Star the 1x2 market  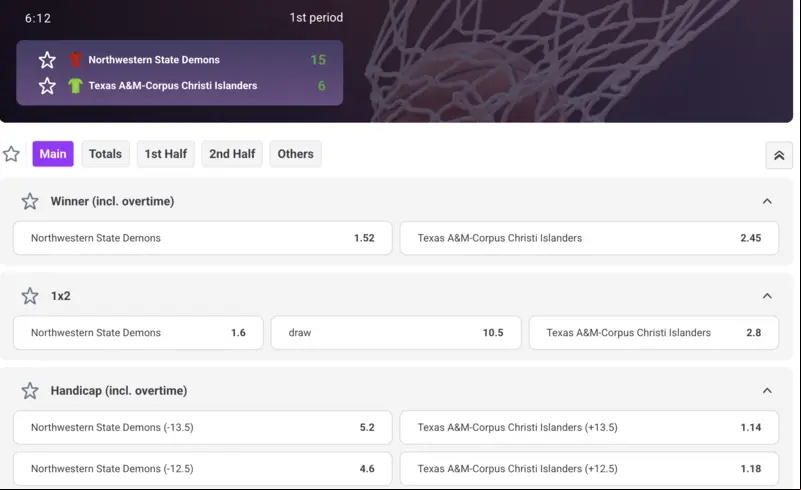[x=30, y=296]
